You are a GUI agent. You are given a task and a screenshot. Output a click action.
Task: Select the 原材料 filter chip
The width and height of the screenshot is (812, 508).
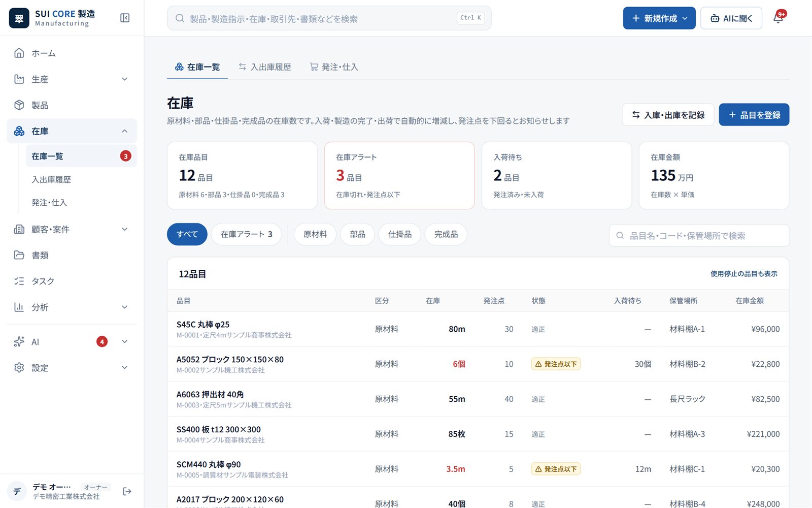tap(315, 234)
